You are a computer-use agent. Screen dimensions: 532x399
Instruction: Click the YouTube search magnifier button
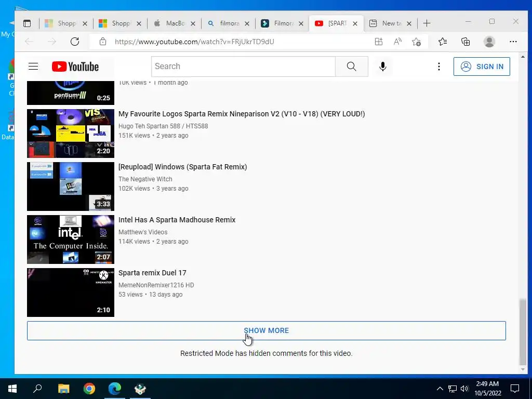pyautogui.click(x=352, y=66)
